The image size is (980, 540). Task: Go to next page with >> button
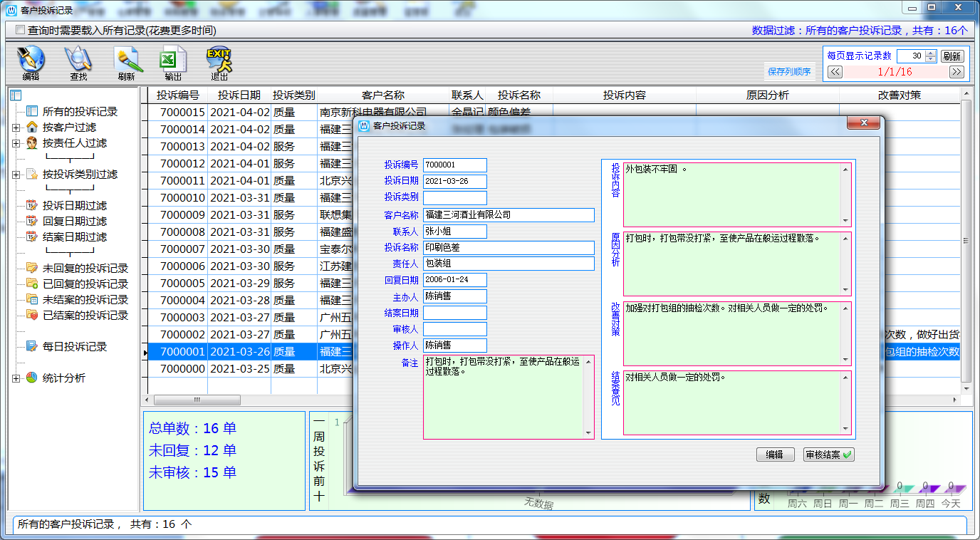956,71
